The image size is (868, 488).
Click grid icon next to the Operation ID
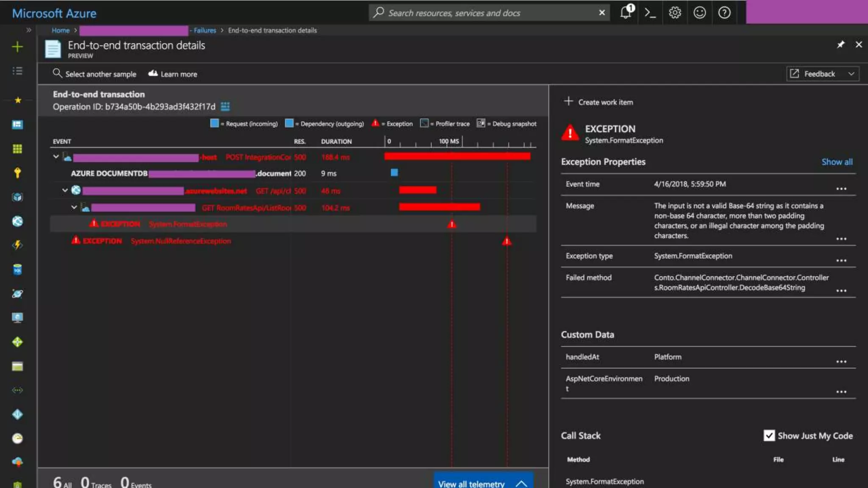(x=225, y=106)
